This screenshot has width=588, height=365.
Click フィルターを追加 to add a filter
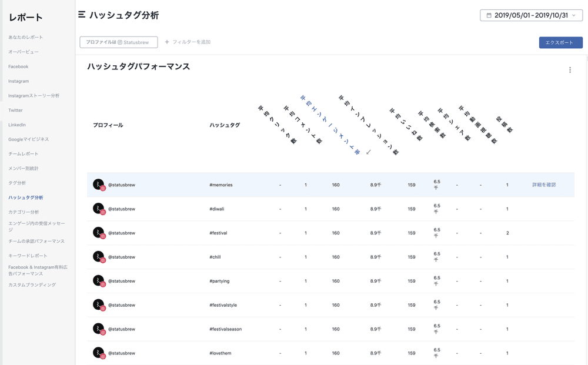[188, 42]
